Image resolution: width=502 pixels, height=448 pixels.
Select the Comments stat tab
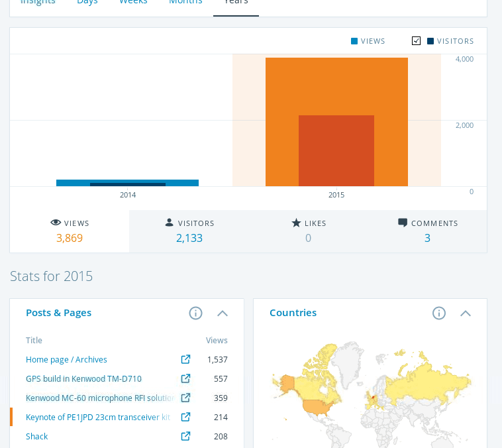427,231
